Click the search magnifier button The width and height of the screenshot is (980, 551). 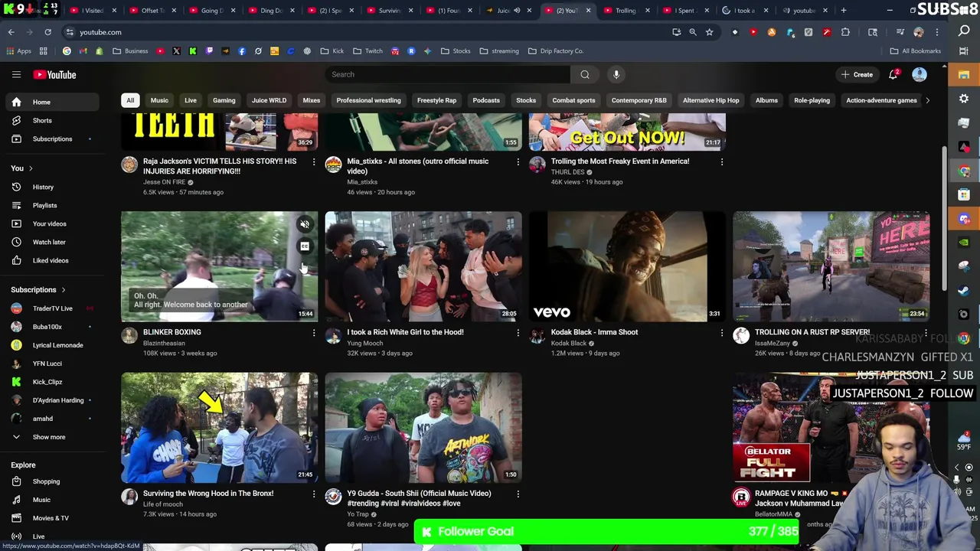point(585,74)
